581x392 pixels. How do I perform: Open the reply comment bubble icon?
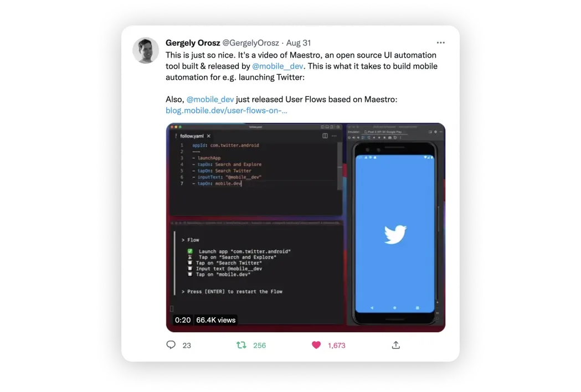point(171,345)
